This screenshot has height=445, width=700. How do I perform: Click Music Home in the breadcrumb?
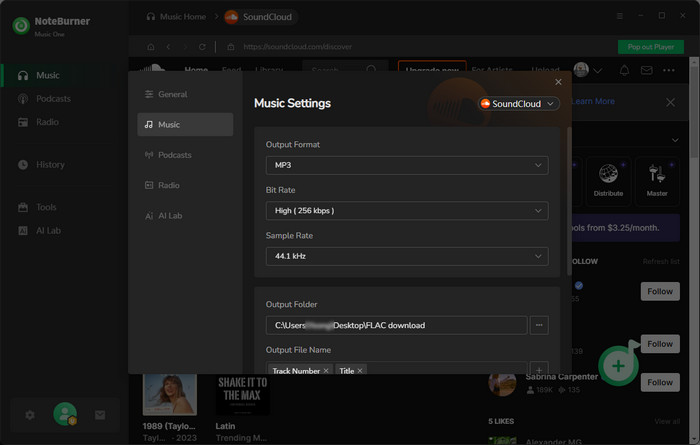click(x=176, y=17)
